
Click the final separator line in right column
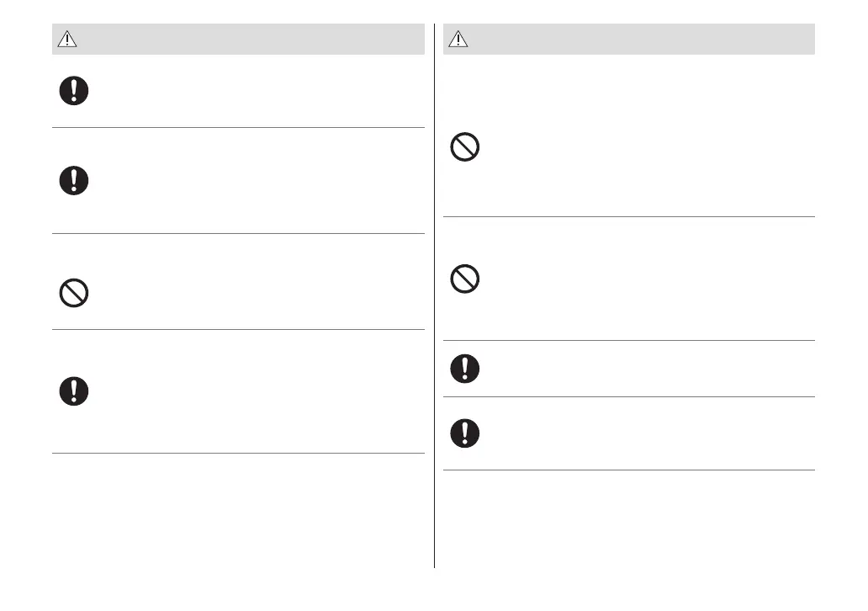pos(629,470)
